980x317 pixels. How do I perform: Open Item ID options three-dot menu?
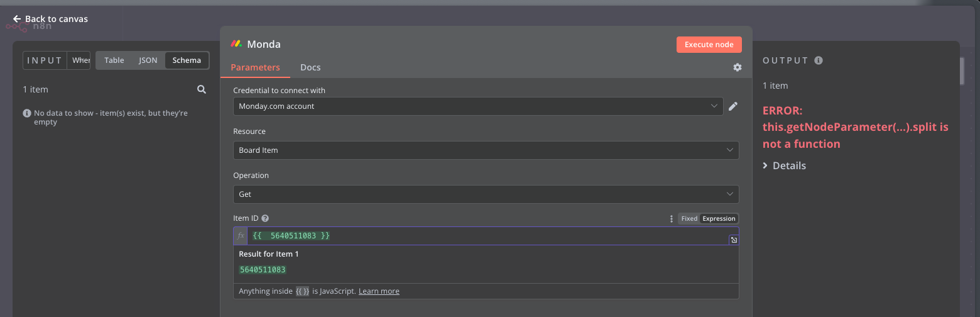point(672,219)
